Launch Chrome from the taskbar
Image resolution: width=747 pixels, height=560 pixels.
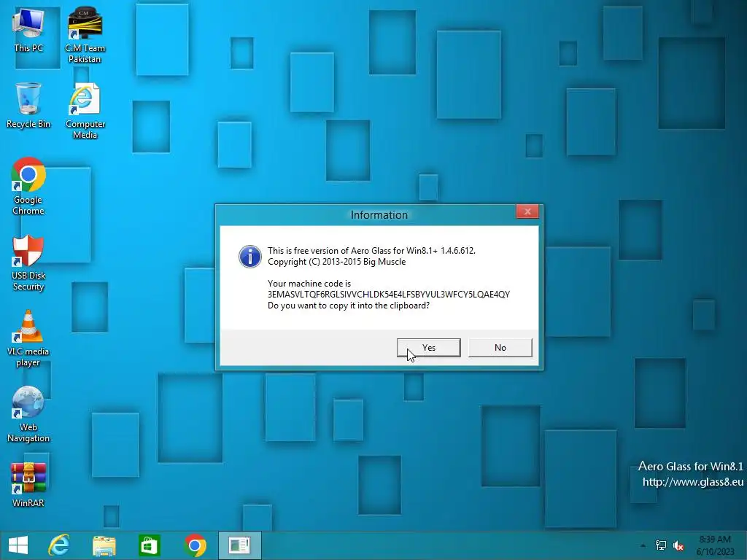(x=195, y=545)
